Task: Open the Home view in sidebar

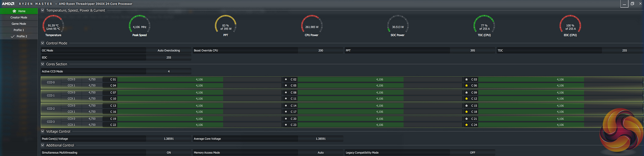Action: click(x=19, y=11)
